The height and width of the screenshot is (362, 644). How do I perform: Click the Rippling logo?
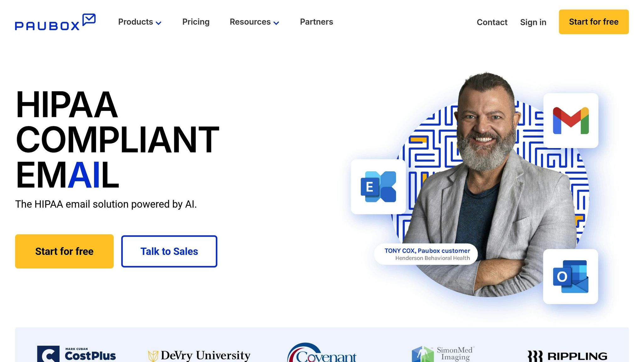567,356
